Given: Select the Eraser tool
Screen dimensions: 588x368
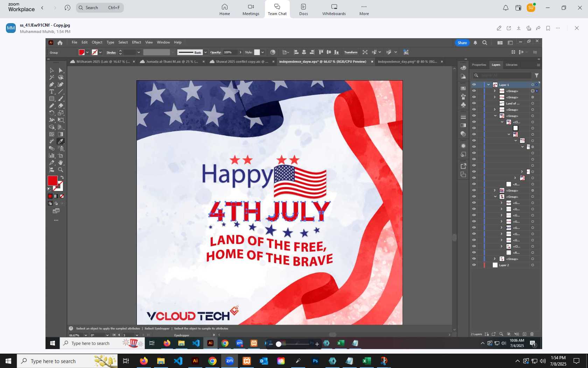Looking at the screenshot, I should pos(61,106).
